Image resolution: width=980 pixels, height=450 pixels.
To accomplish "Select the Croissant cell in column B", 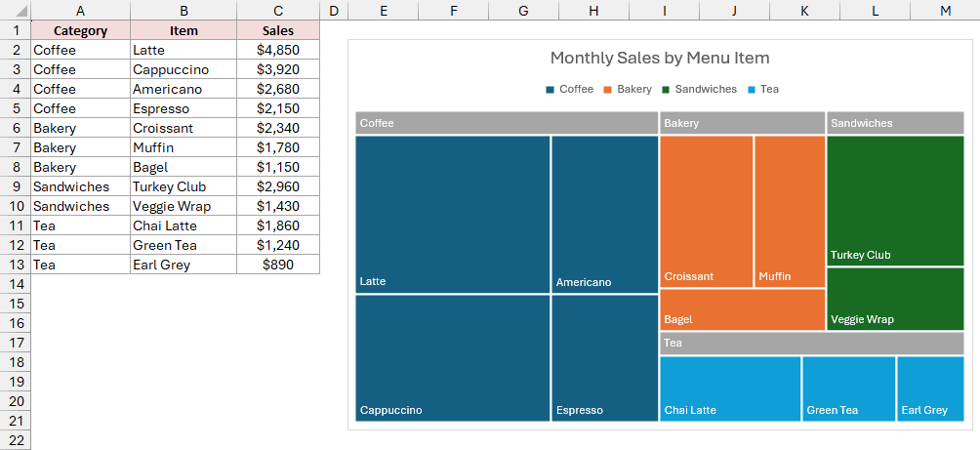I will pyautogui.click(x=184, y=128).
